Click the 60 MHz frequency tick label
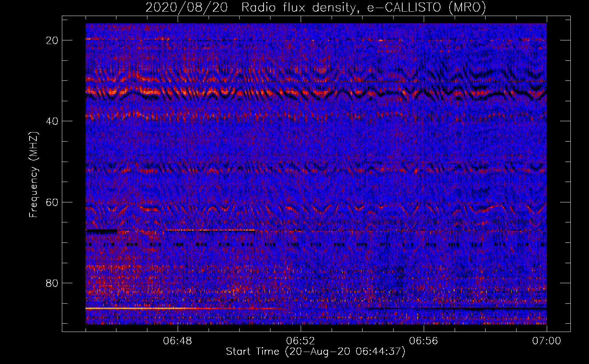This screenshot has height=364, width=589. 52,202
